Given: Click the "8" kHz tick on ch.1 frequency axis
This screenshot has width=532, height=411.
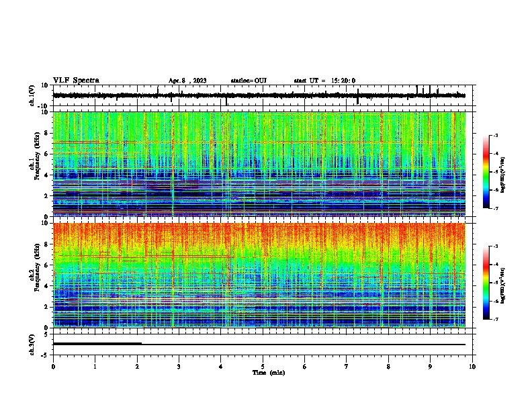Looking at the screenshot, I should coord(47,134).
